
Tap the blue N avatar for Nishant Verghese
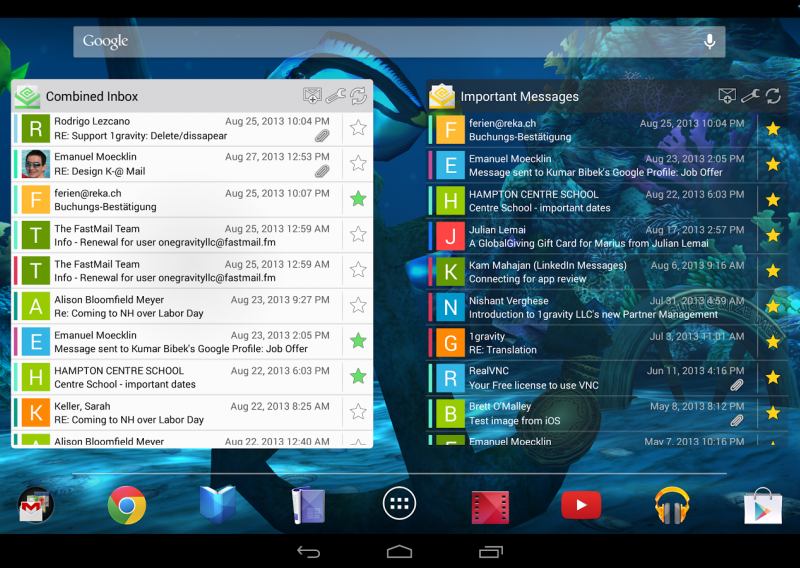(451, 307)
